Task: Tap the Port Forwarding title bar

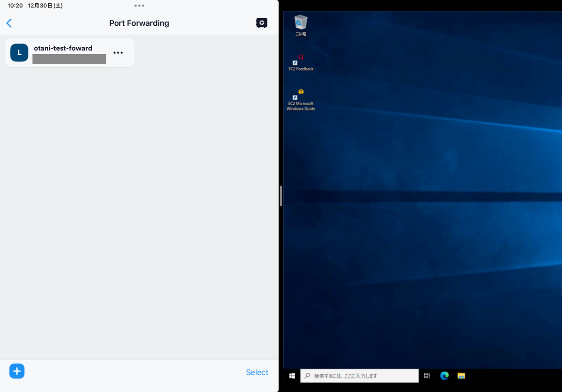Action: [x=139, y=23]
